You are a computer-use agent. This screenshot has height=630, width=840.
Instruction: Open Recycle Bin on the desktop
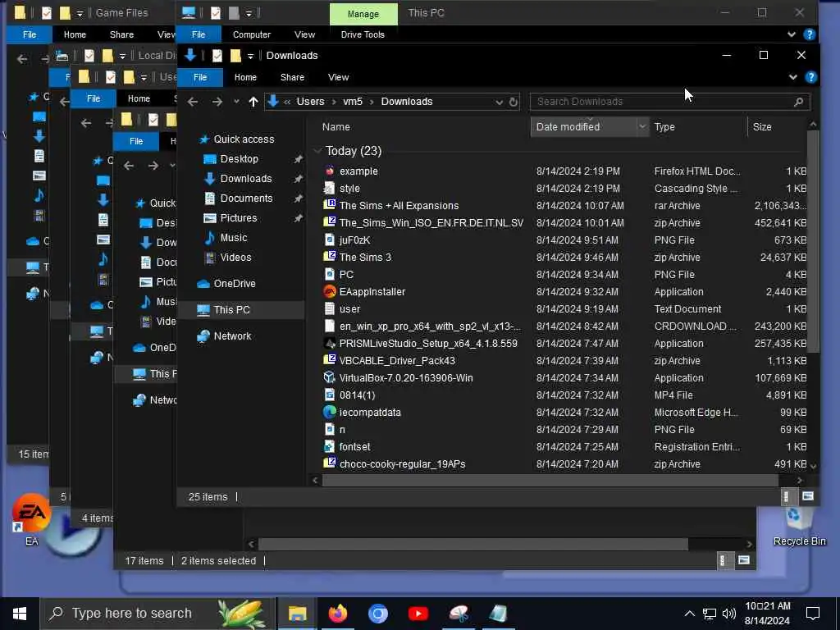click(799, 526)
